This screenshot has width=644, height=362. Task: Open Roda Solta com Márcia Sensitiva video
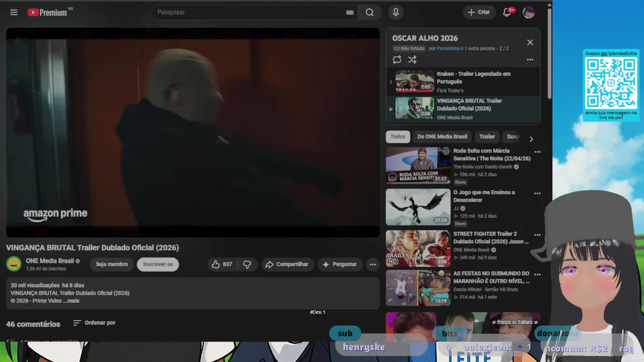pos(418,165)
